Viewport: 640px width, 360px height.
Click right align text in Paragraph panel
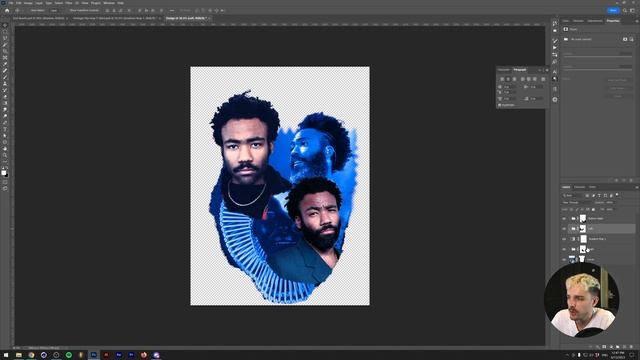[514, 79]
